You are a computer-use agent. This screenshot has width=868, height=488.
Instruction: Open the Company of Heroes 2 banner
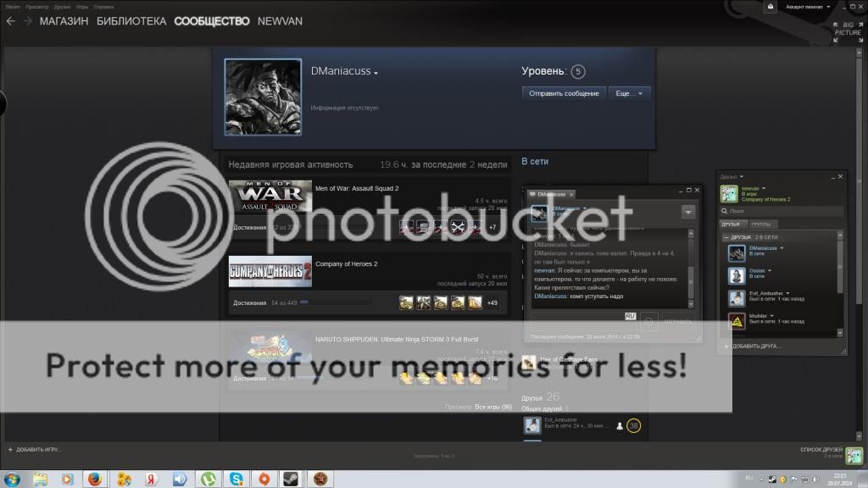tap(270, 271)
